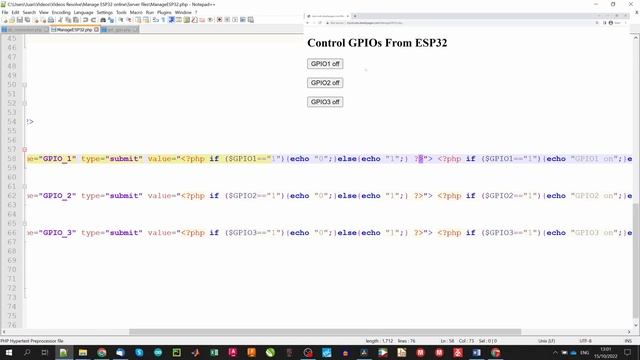
Task: Open the Macro menu
Action: 136,12
